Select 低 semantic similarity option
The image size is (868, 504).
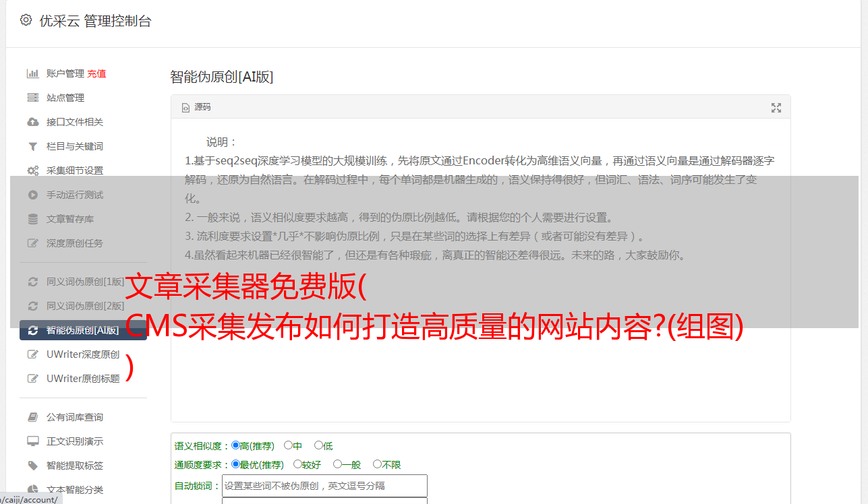click(x=318, y=445)
